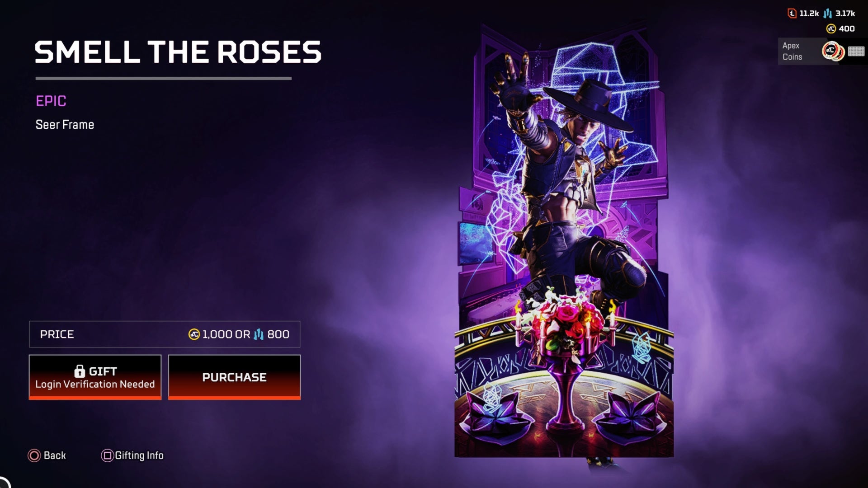Click the gold Apex Coins icon beside 400

click(831, 29)
